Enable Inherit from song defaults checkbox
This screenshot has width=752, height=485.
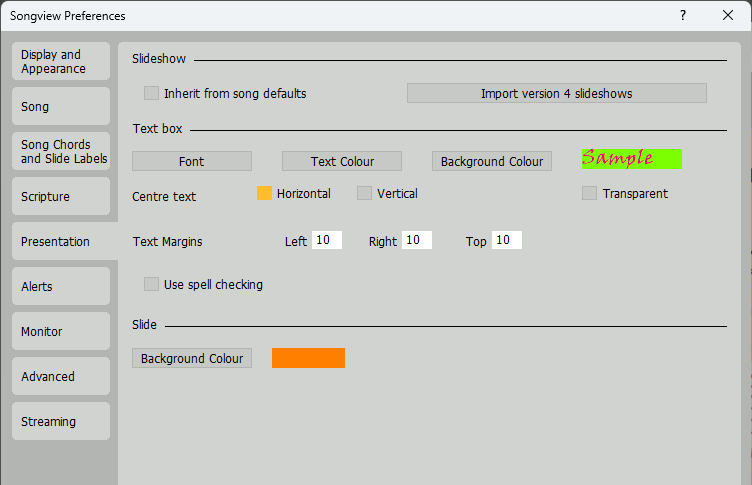click(x=152, y=93)
